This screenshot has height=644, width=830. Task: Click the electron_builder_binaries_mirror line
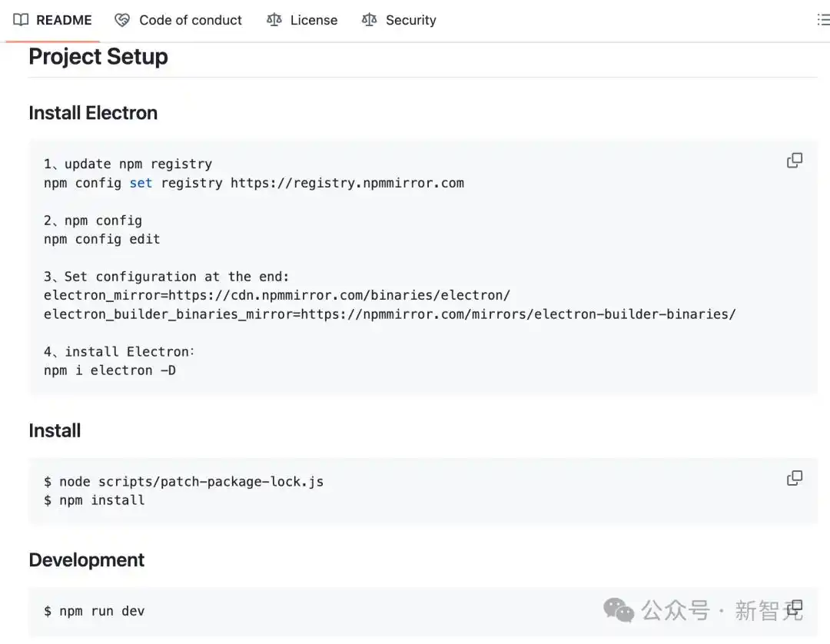point(390,314)
